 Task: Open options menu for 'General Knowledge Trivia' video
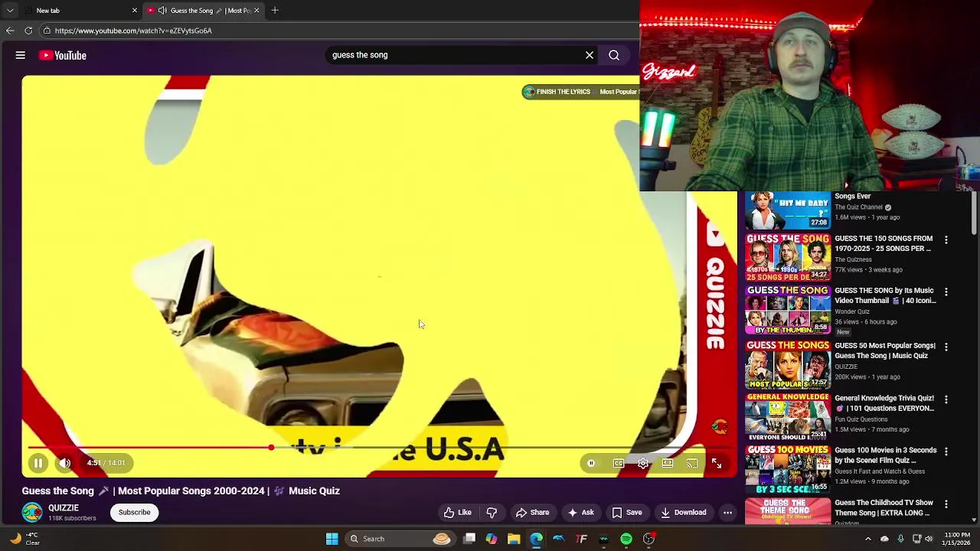point(946,399)
